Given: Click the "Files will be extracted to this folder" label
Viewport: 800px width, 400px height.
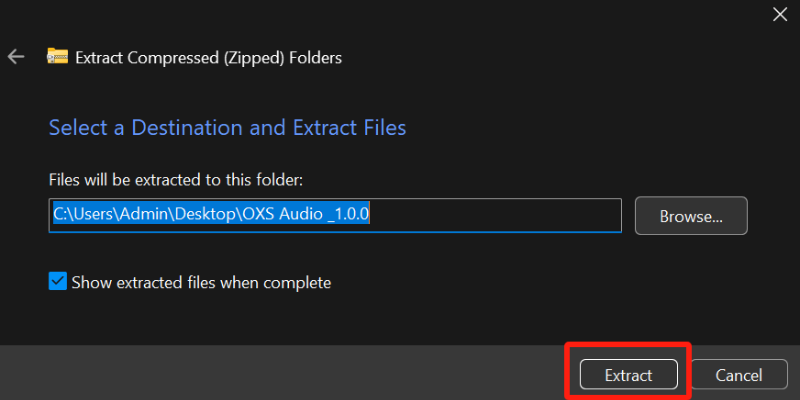Looking at the screenshot, I should pos(175,179).
